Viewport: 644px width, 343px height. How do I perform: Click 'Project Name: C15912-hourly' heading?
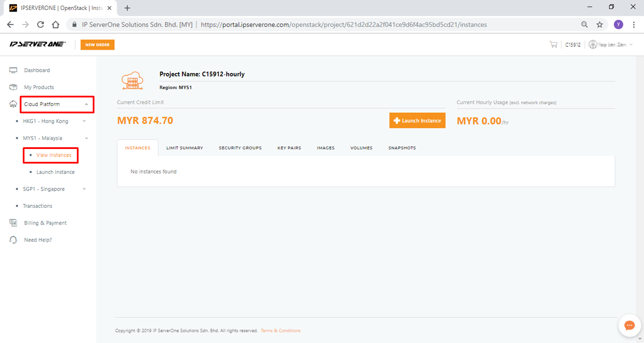[202, 74]
